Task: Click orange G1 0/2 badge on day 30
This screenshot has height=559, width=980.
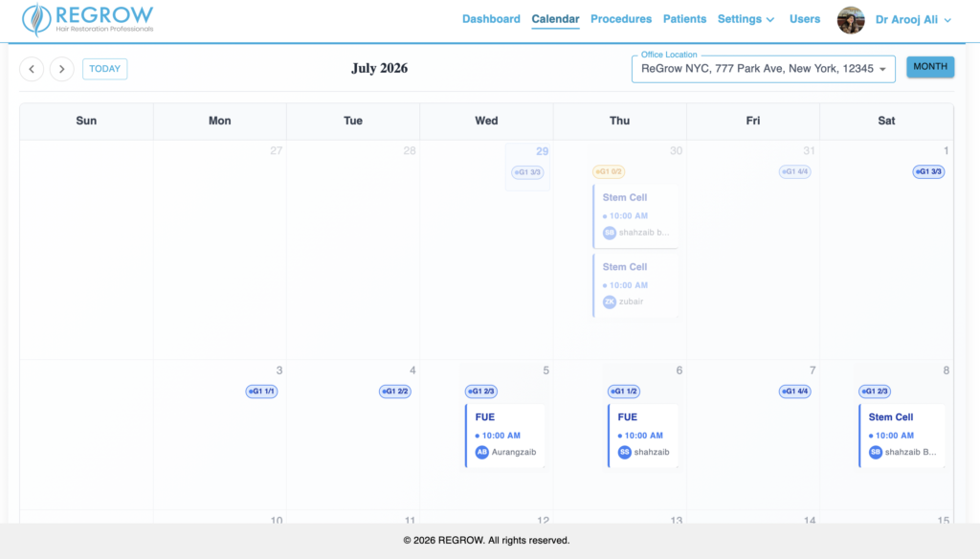Action: [x=609, y=171]
